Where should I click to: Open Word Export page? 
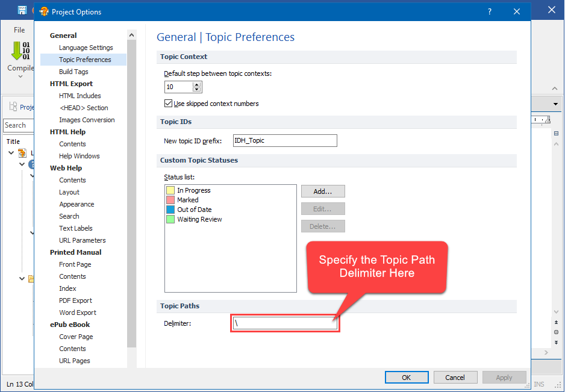78,313
